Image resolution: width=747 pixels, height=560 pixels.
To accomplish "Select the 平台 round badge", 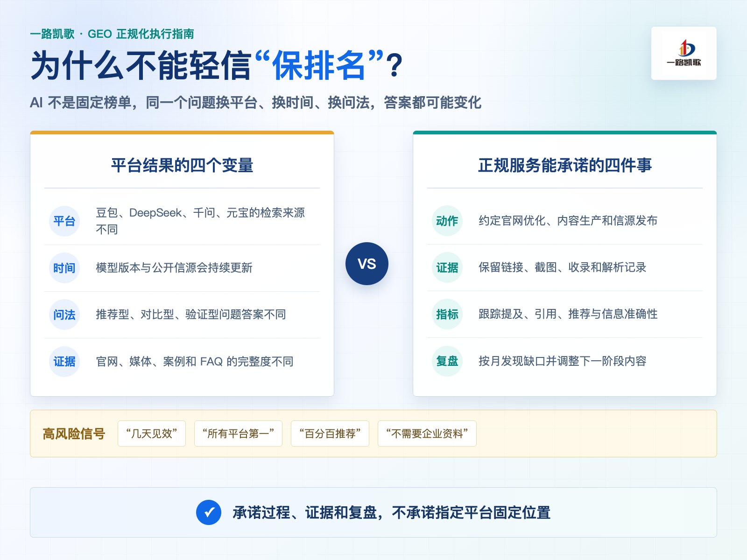I will (64, 221).
